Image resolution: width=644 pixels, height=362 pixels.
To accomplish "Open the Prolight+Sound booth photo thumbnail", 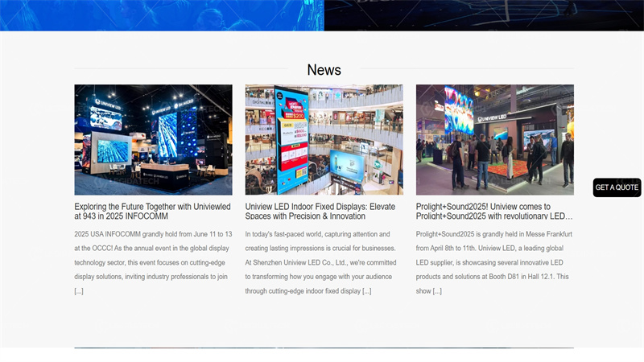I will (495, 139).
